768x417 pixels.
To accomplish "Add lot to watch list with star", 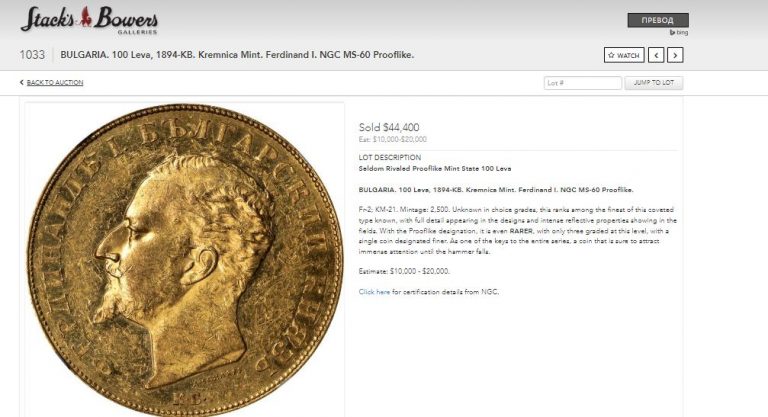I will pyautogui.click(x=624, y=55).
